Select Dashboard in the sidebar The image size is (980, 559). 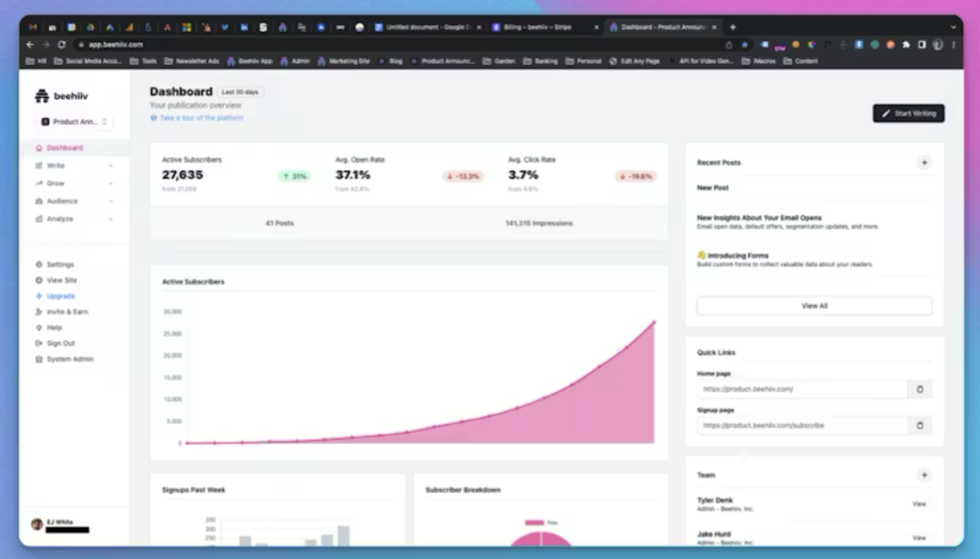point(64,148)
